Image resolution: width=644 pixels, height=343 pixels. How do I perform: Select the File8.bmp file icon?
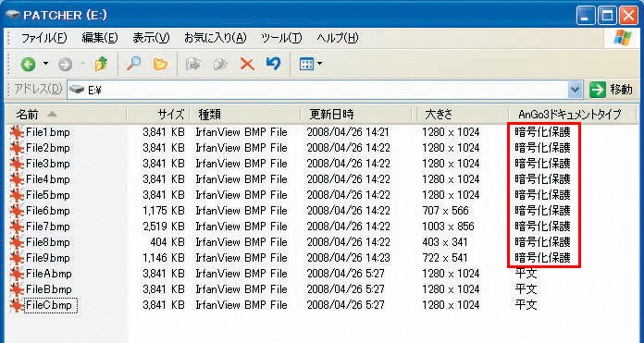click(17, 242)
